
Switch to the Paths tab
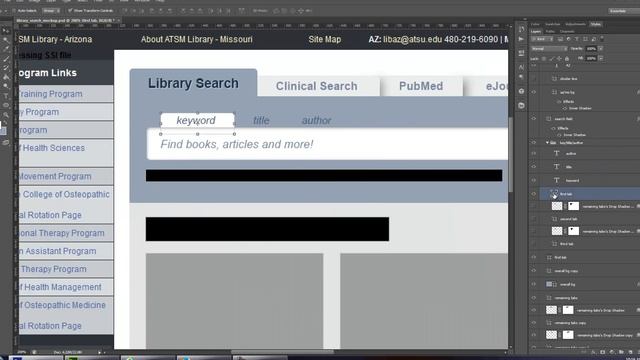(x=550, y=31)
